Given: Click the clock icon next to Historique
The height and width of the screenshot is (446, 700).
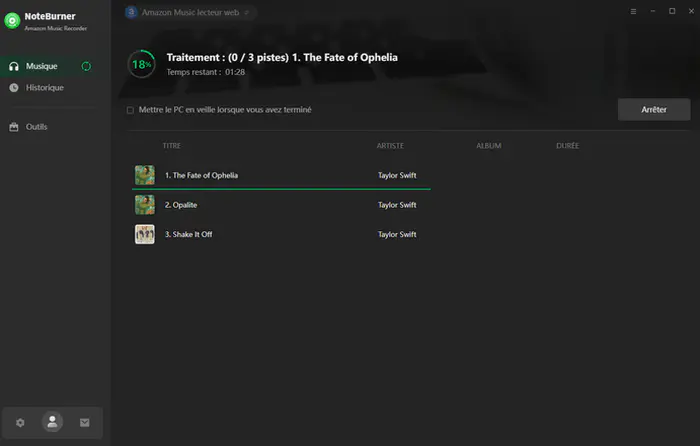Looking at the screenshot, I should [14, 88].
